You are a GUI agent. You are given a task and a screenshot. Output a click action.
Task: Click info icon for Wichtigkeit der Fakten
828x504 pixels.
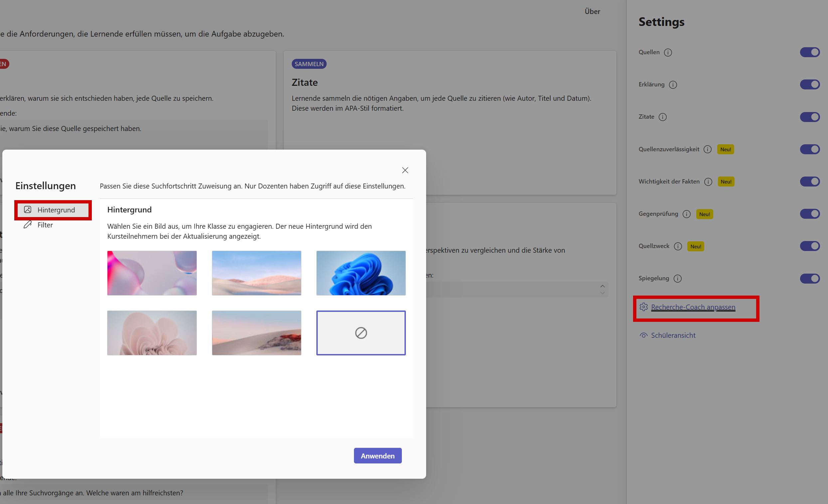tap(708, 182)
